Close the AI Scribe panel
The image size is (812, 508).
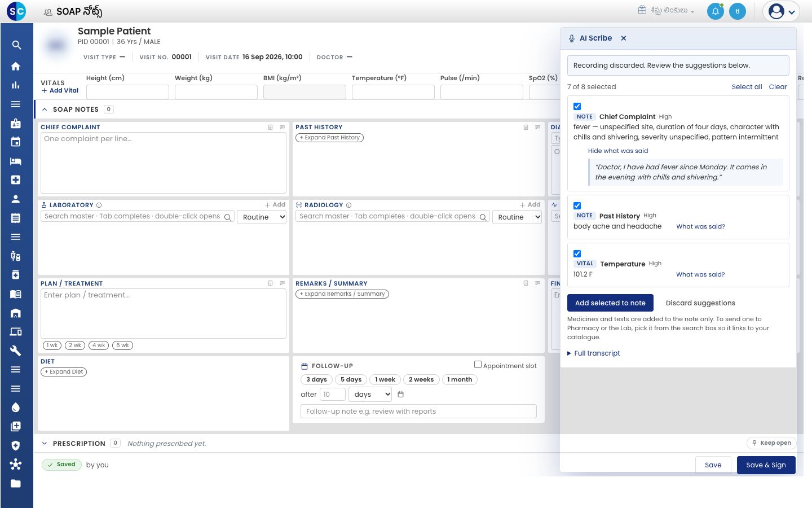click(x=624, y=38)
